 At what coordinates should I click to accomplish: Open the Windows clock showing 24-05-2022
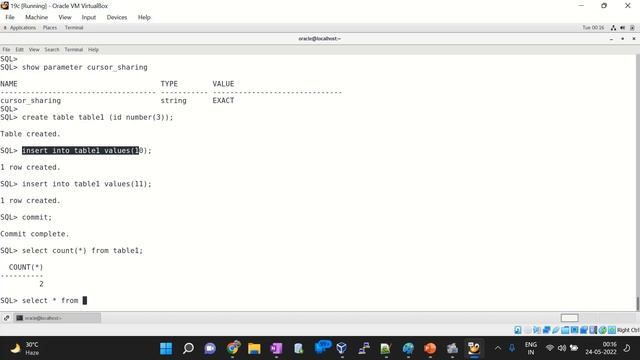[x=601, y=349]
